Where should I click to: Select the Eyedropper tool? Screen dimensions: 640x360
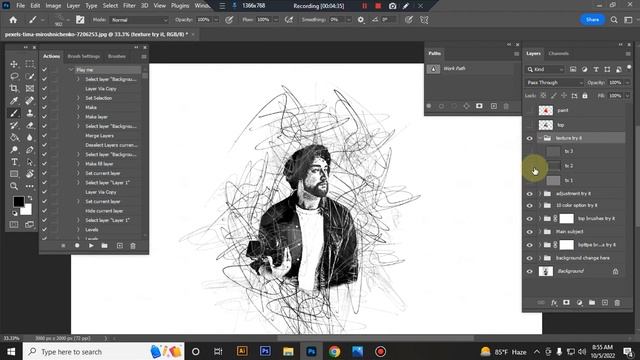click(14, 101)
